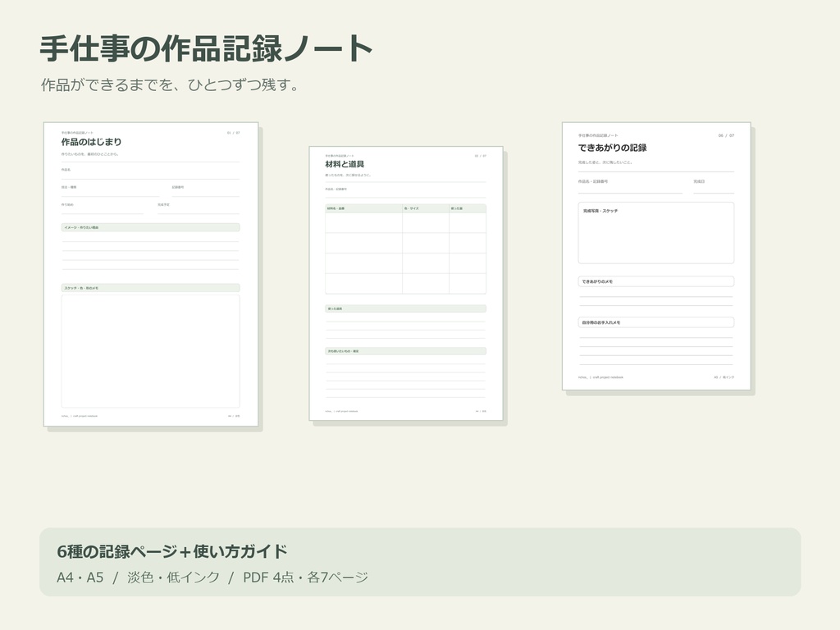Click the 自分用のお手入れメモ section label

coord(656,322)
